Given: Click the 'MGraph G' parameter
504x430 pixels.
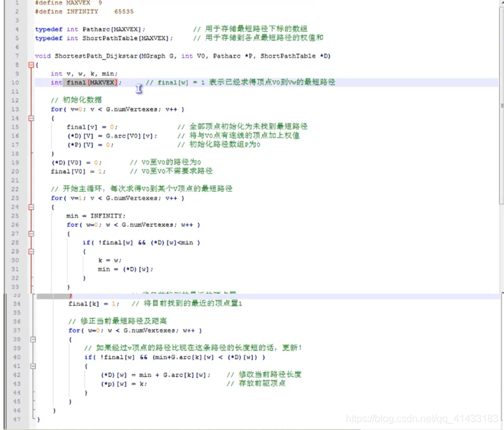Looking at the screenshot, I should [157, 56].
